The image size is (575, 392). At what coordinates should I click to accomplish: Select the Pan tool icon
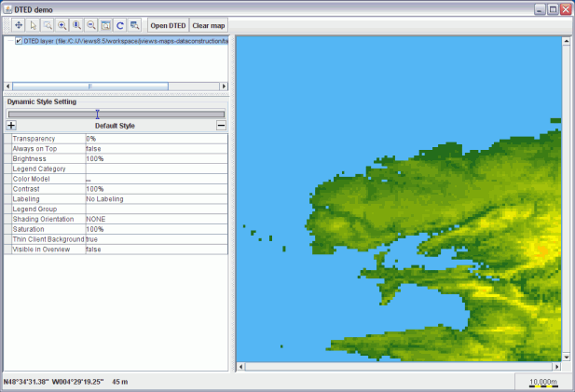19,25
